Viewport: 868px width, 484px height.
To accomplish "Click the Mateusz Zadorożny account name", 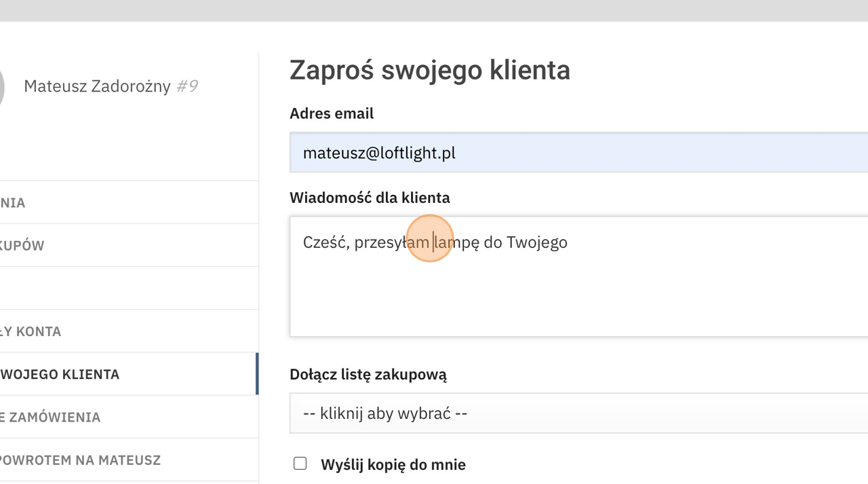I will coord(97,86).
